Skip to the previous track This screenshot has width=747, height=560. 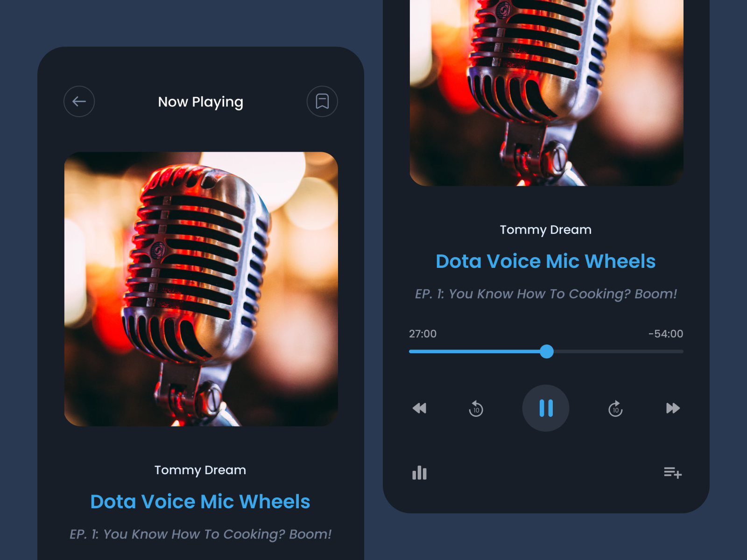(x=419, y=408)
